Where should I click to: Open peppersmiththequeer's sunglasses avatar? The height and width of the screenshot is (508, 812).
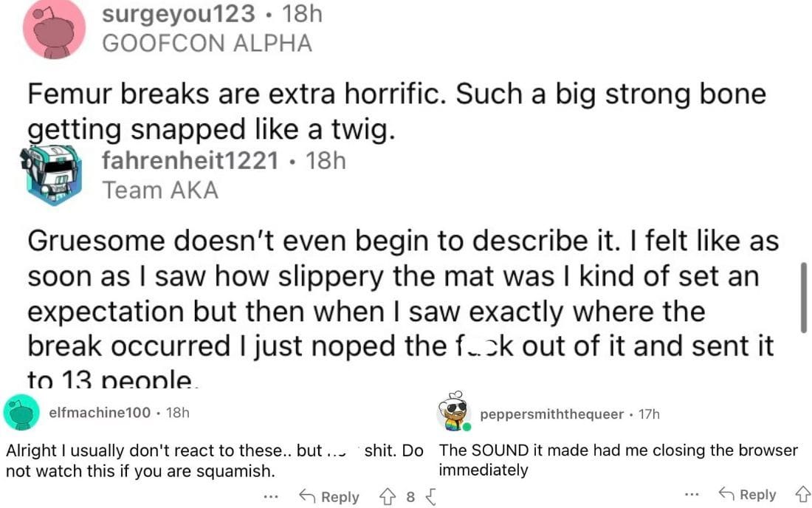pos(454,412)
